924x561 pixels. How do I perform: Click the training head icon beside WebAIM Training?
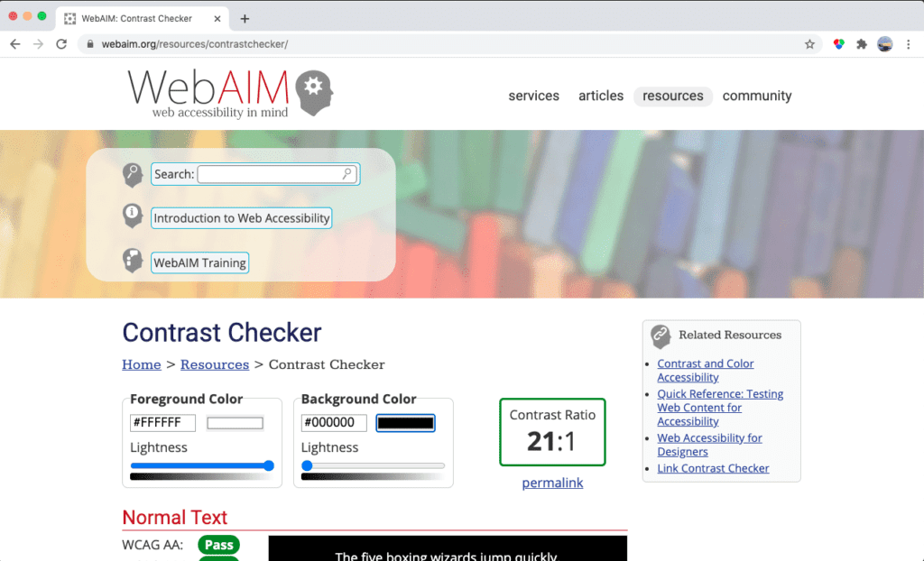pos(133,261)
